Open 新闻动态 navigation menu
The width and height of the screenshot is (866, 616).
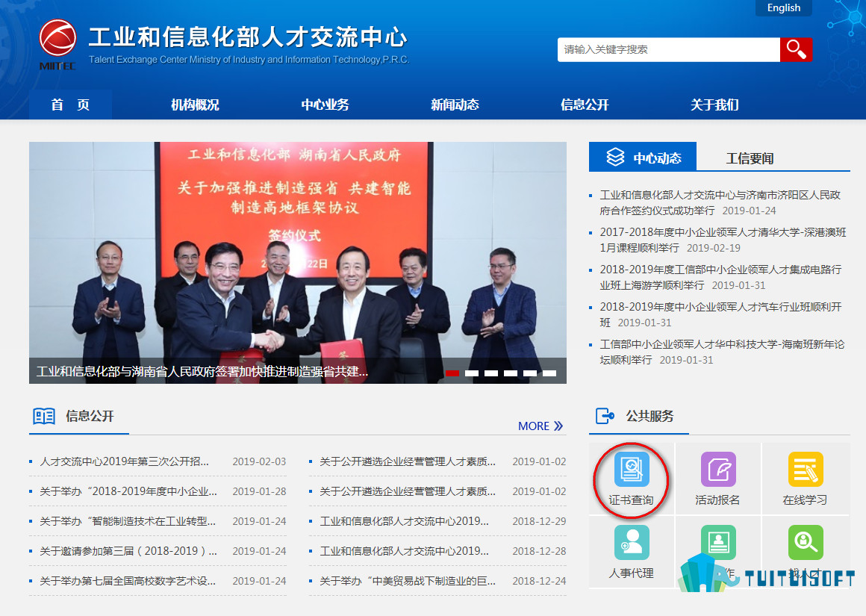[455, 105]
